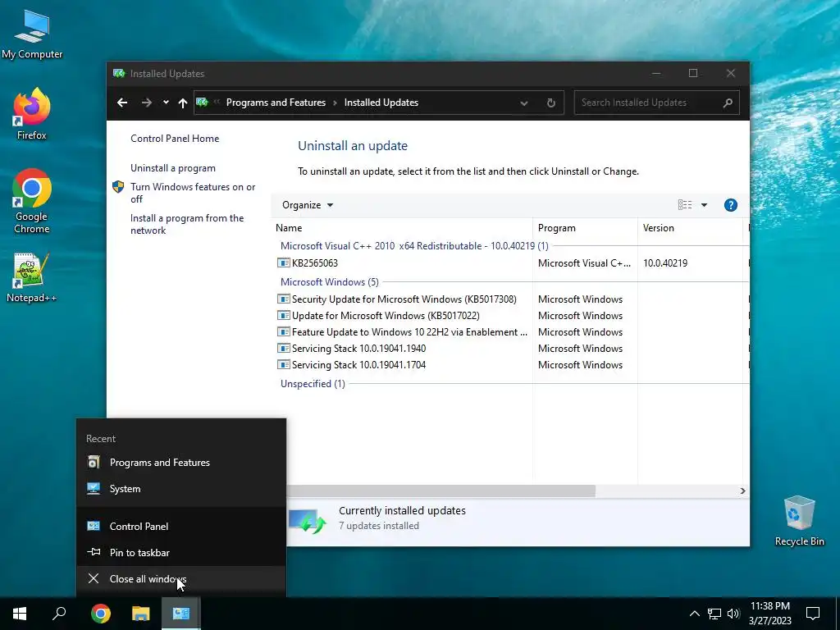Collapse the Microsoft Windows (5) group
840x630 pixels.
(330, 282)
